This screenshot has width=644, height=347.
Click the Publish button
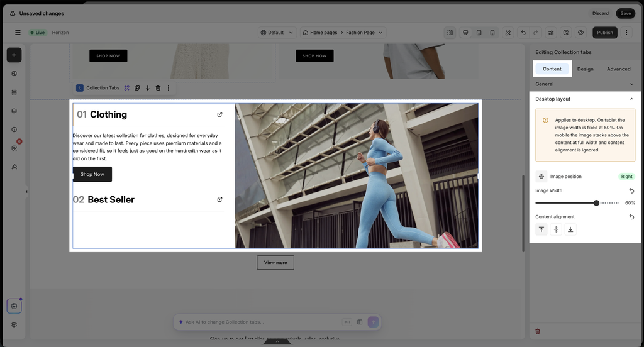(605, 33)
